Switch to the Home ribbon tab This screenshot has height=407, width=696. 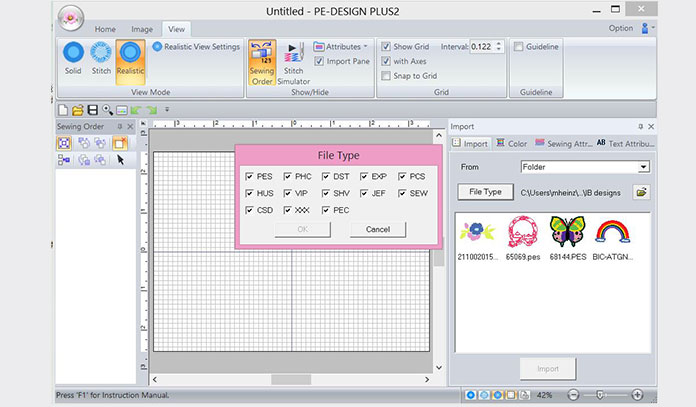coord(105,29)
